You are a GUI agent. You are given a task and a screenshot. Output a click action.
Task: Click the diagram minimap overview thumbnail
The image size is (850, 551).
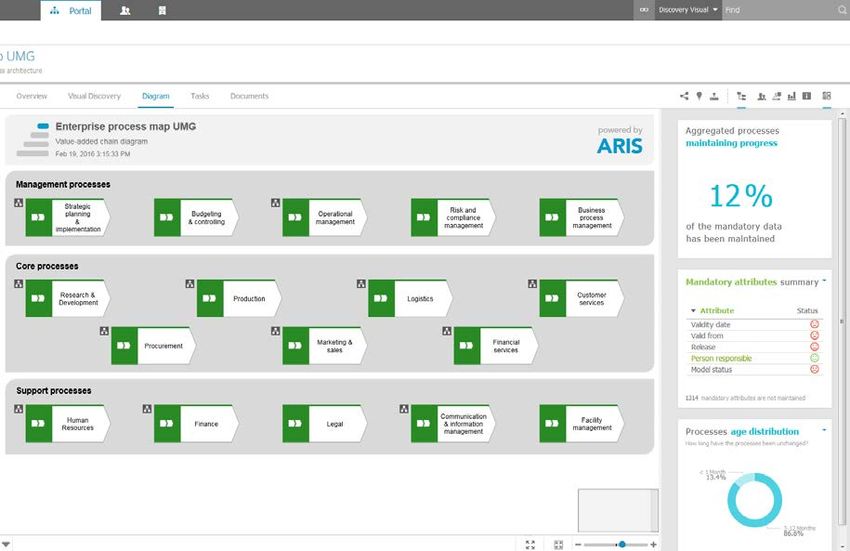[x=618, y=510]
